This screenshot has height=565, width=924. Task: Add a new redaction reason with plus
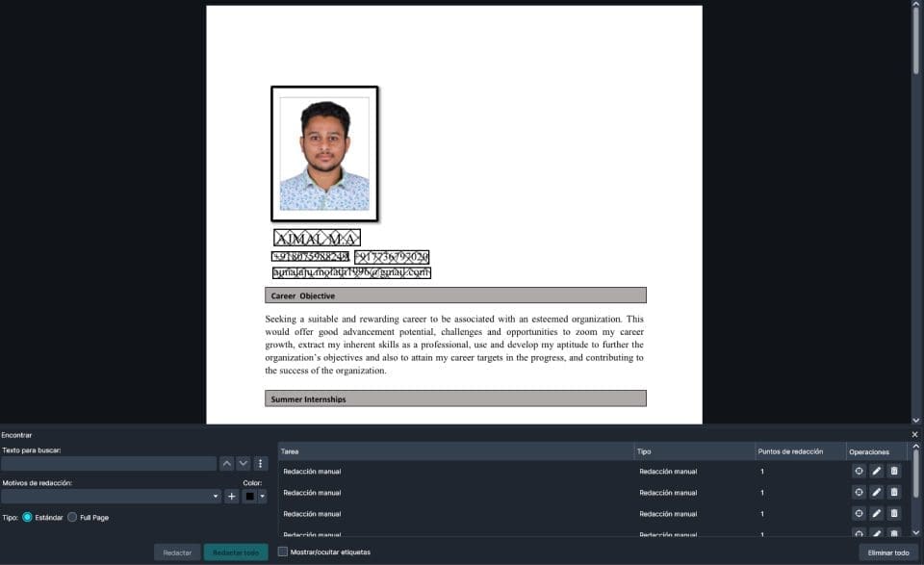pos(231,496)
